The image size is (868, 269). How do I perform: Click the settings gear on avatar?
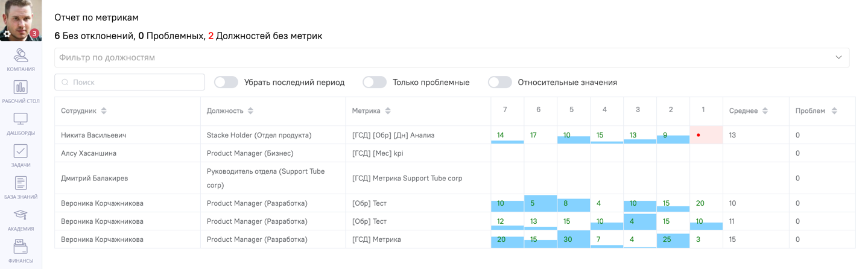coord(7,34)
